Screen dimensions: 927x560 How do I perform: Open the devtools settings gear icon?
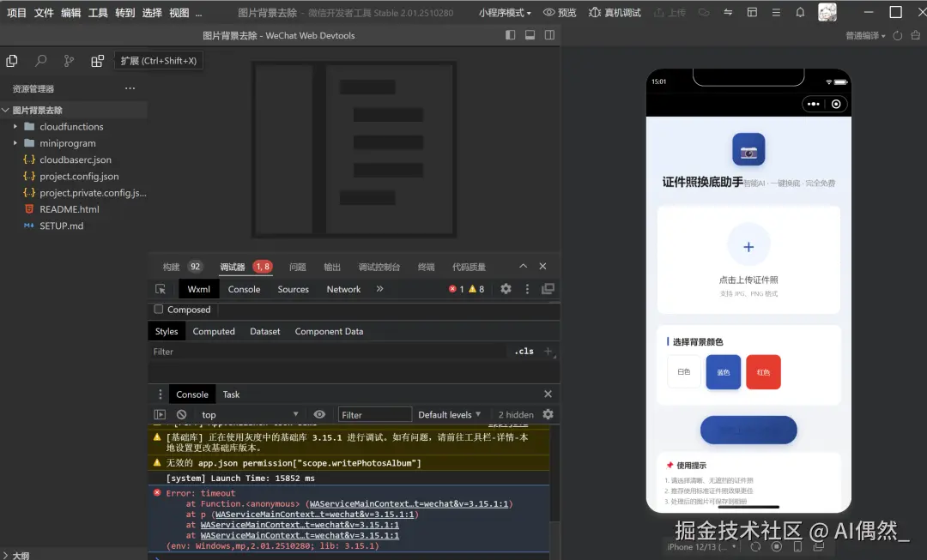(506, 289)
